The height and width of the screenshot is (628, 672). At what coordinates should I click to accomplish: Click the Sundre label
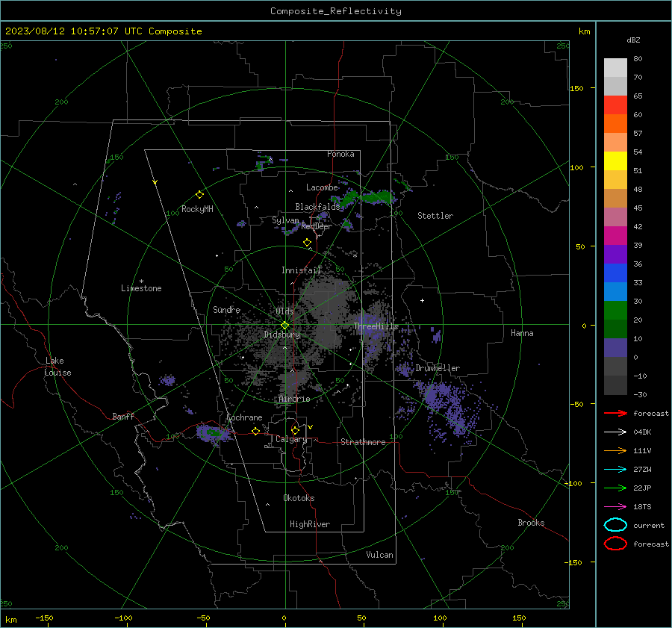[227, 309]
